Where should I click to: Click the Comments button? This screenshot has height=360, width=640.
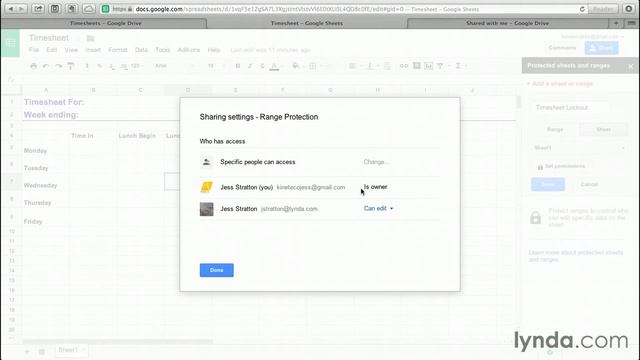pyautogui.click(x=562, y=48)
